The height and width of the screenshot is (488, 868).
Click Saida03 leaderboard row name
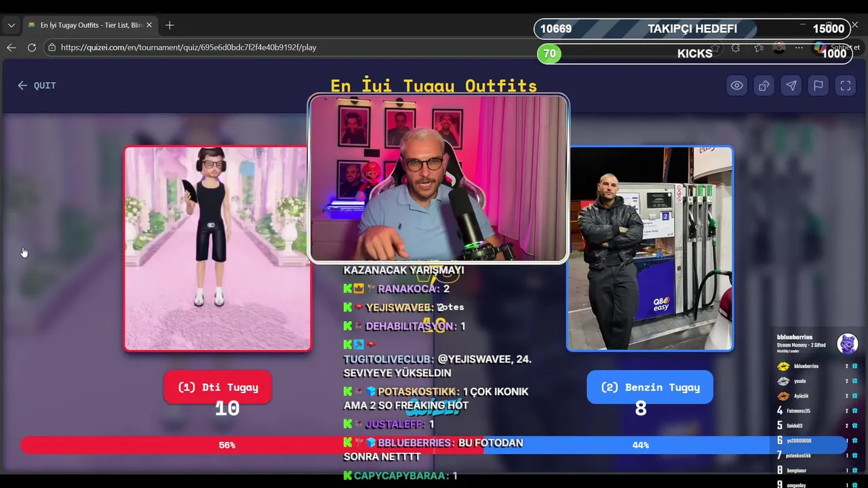[x=794, y=426]
